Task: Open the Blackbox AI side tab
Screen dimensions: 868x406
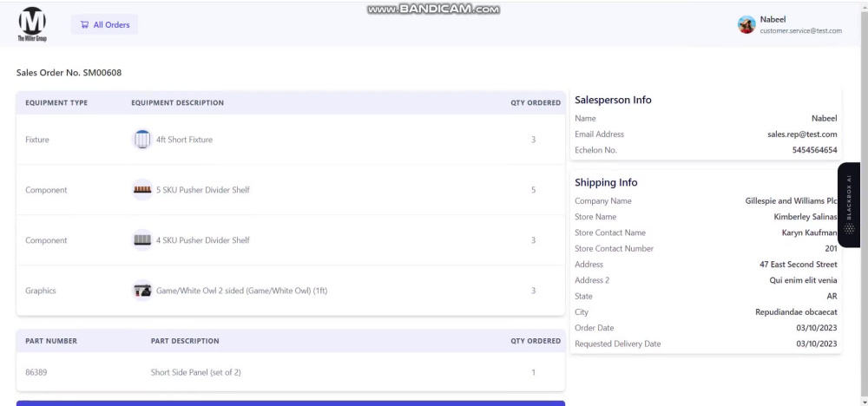Action: [849, 205]
